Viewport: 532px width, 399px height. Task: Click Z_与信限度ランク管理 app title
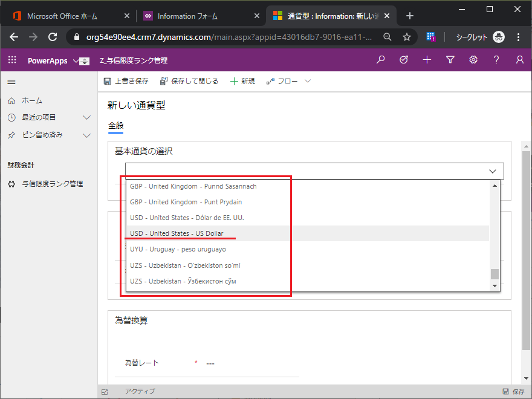tap(134, 60)
